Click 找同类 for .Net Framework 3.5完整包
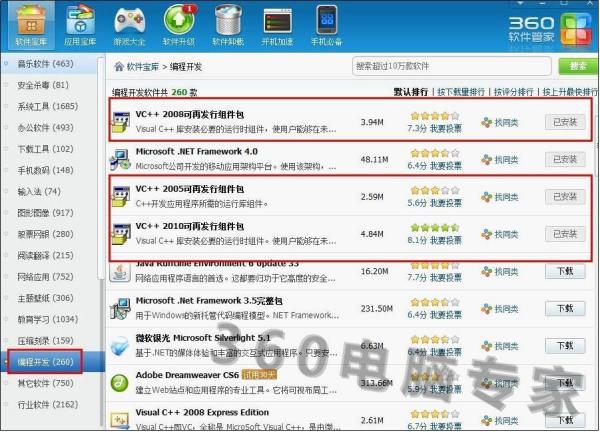The width and height of the screenshot is (600, 432). (x=500, y=309)
